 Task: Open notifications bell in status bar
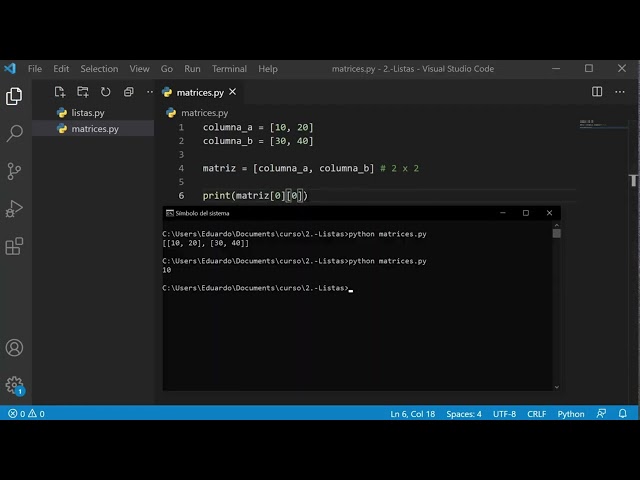(622, 413)
